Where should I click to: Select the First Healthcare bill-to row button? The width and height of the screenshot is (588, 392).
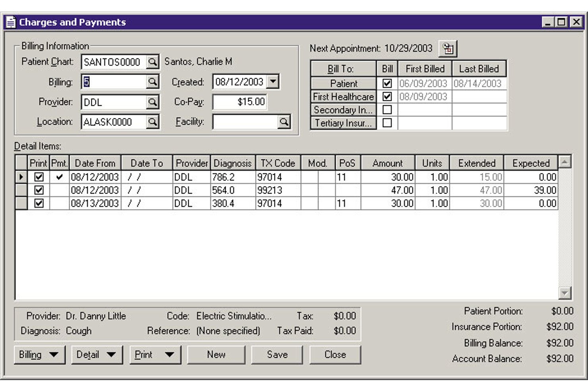click(x=344, y=97)
